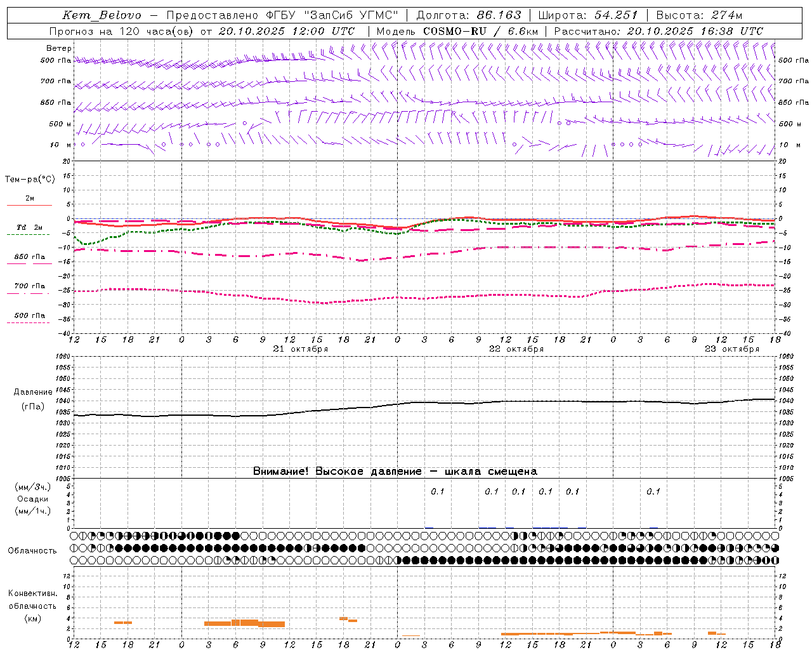
Task: Select the Прогноз на 120 часа(ов) text
Action: (122, 31)
